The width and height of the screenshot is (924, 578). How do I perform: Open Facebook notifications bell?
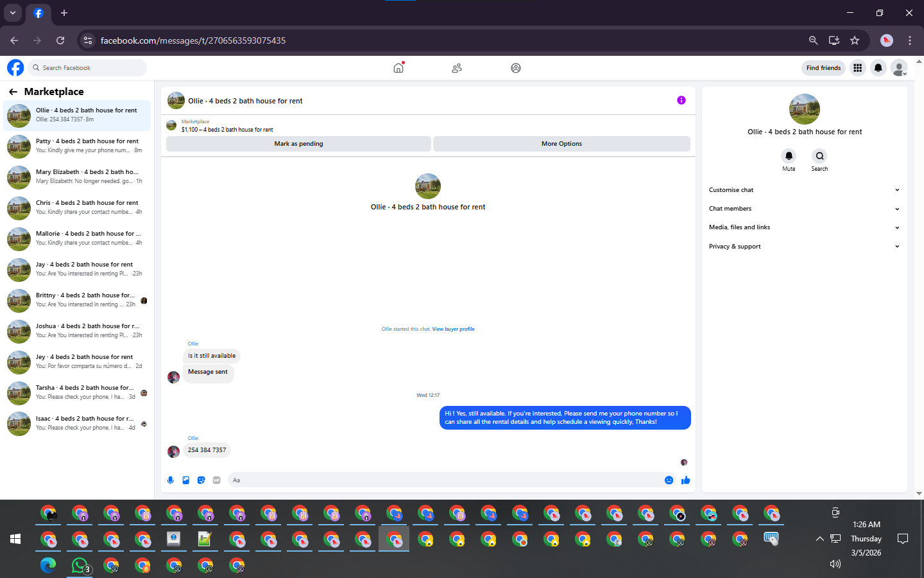pos(878,67)
